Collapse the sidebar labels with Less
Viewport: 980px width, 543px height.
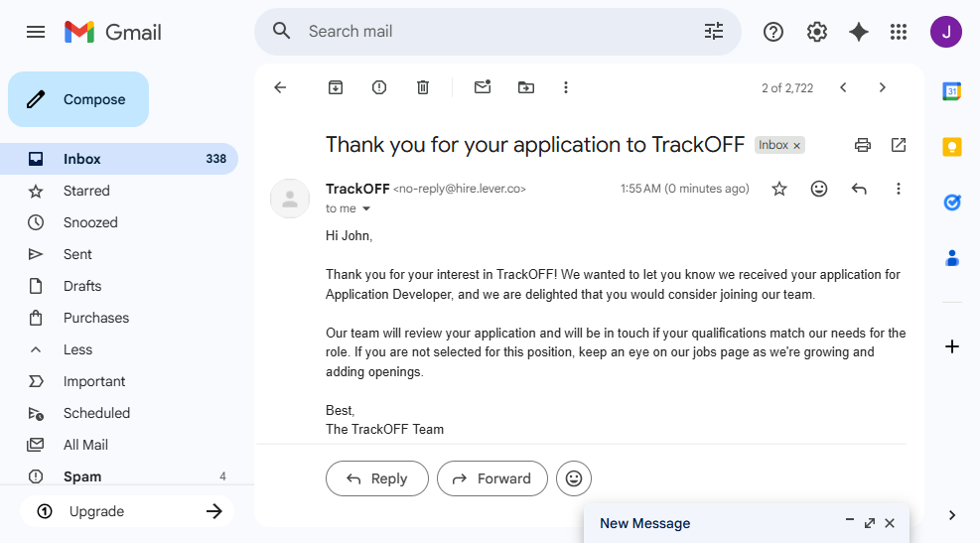(x=77, y=349)
